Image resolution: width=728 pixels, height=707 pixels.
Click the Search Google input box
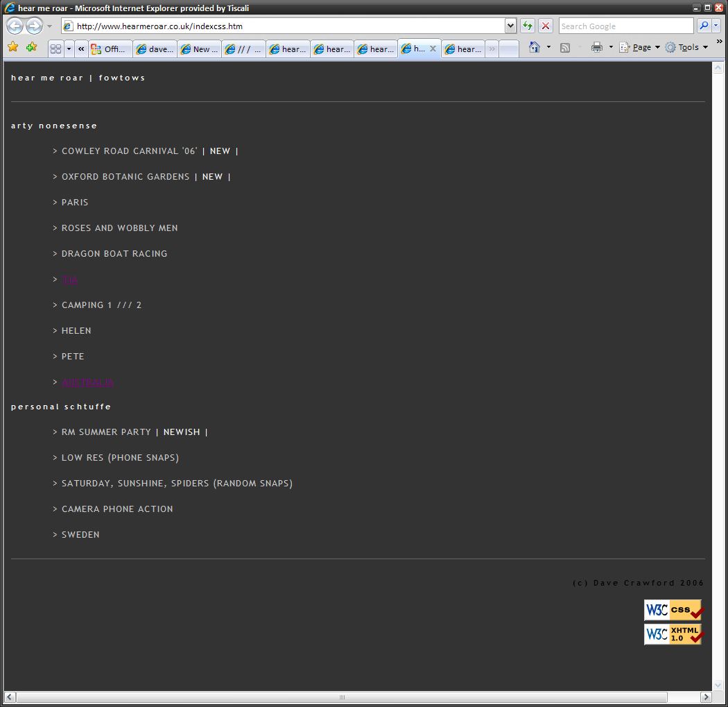(x=626, y=26)
